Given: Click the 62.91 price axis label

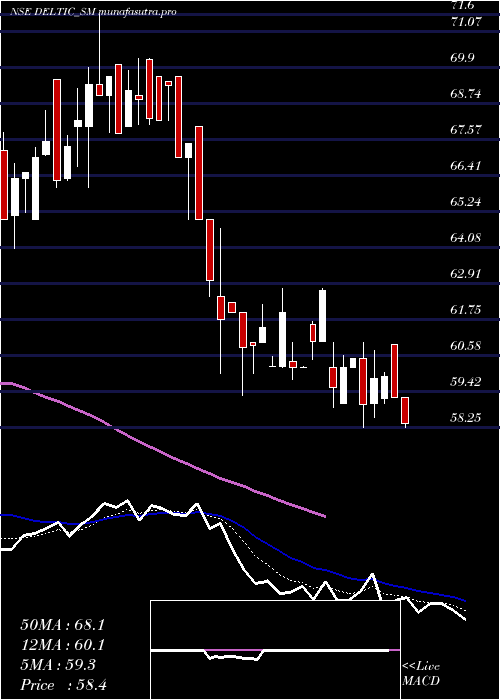Looking at the screenshot, I should (467, 274).
